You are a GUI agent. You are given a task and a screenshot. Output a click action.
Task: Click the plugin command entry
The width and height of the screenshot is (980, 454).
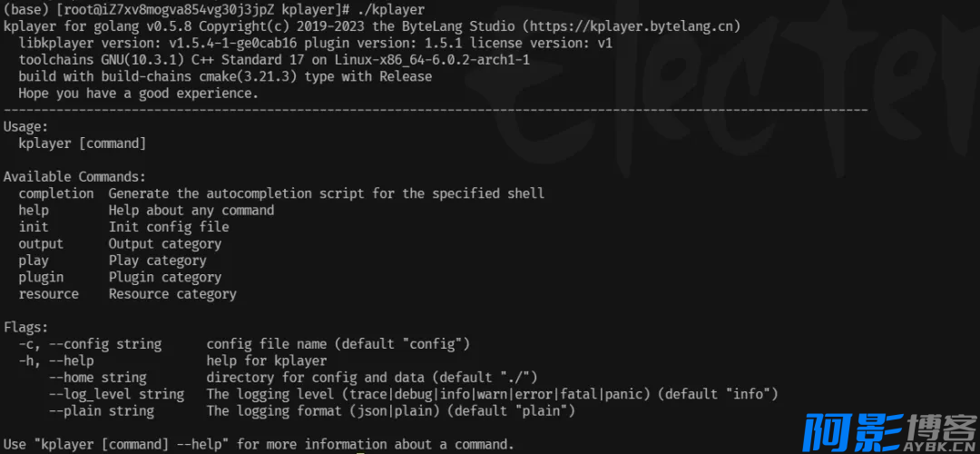[x=41, y=277]
